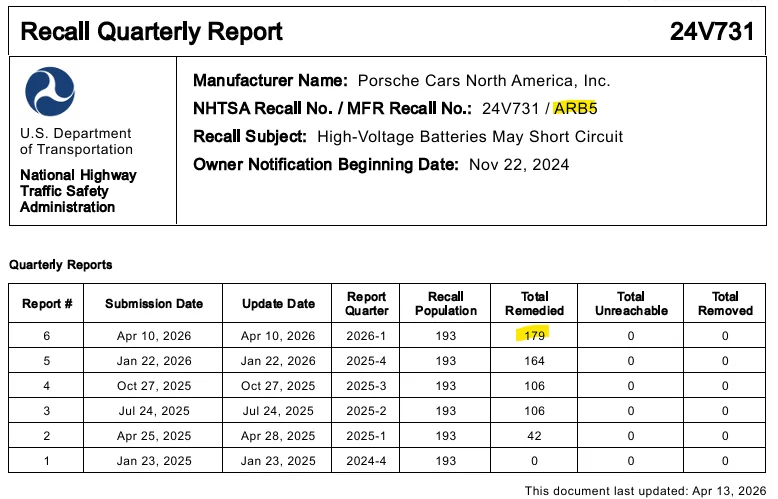Click the 'NHTSA Recall No. / MFR Recall No.:' label
The width and height of the screenshot is (778, 499).
pos(332,109)
